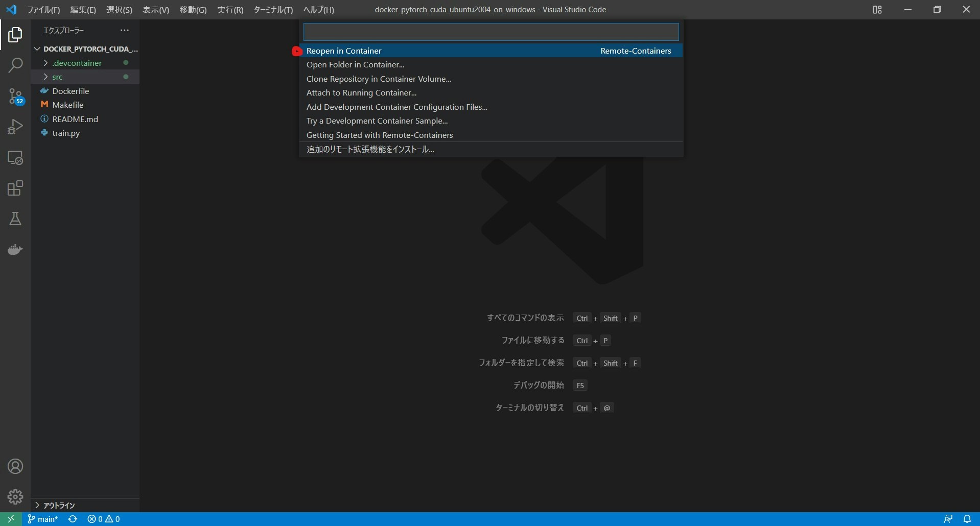Open Explorer more actions ellipsis
Image resolution: width=980 pixels, height=526 pixels.
[125, 30]
